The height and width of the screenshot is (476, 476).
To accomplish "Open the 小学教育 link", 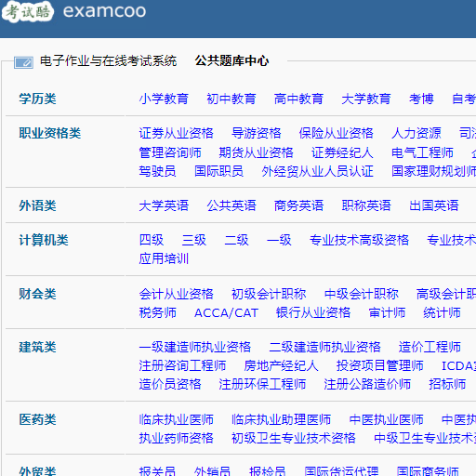I will click(164, 99).
